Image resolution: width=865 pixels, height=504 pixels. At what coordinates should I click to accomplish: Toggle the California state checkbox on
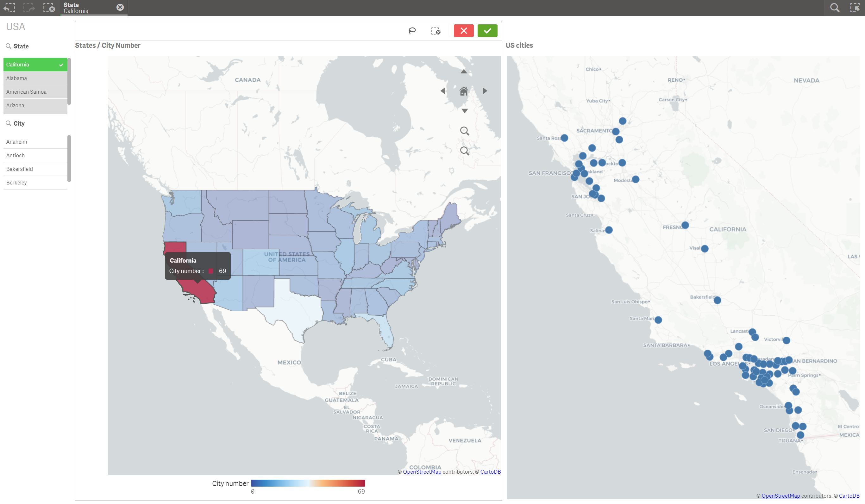click(60, 64)
